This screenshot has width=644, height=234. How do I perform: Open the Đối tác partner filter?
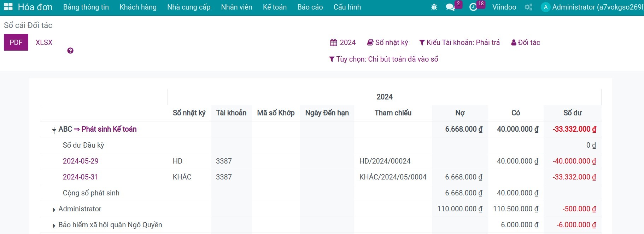pos(526,42)
